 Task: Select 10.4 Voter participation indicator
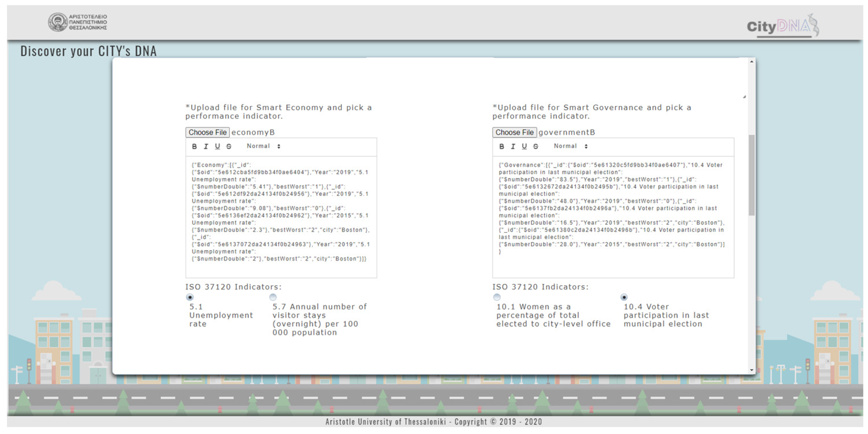click(x=624, y=297)
